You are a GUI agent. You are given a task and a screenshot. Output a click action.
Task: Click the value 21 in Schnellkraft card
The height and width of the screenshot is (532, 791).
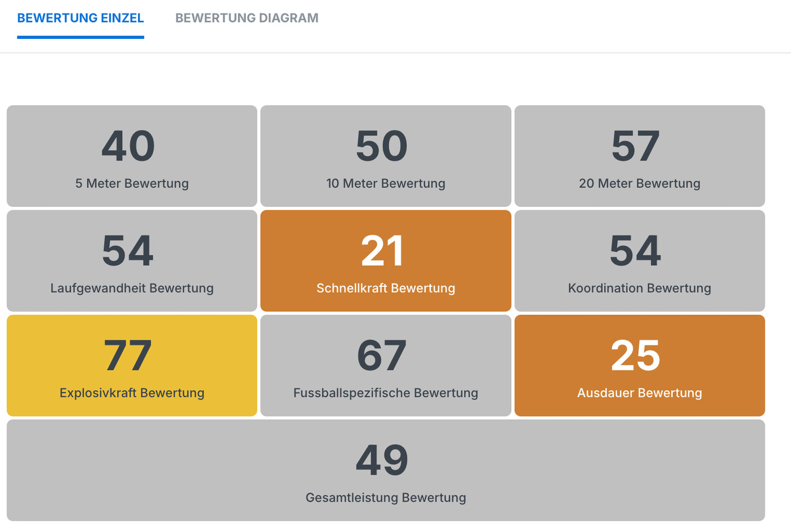(385, 250)
